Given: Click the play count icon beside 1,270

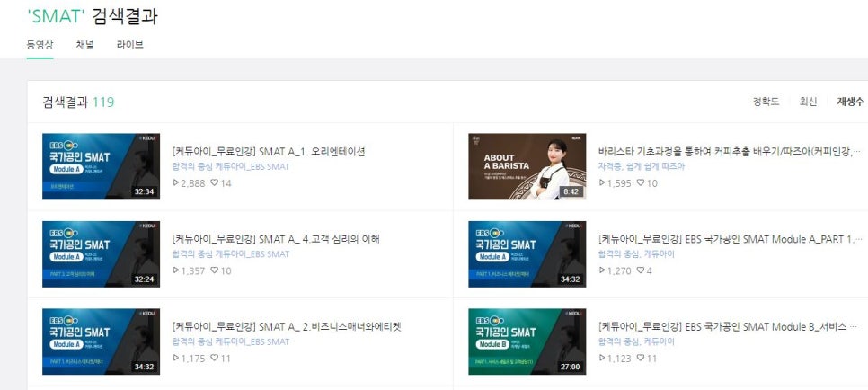Looking at the screenshot, I should point(602,270).
